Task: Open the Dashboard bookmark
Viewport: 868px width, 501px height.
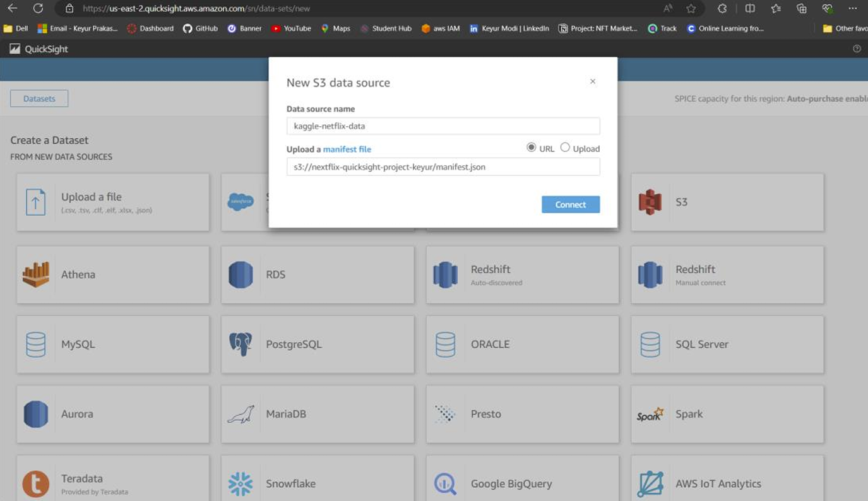Action: [x=150, y=28]
